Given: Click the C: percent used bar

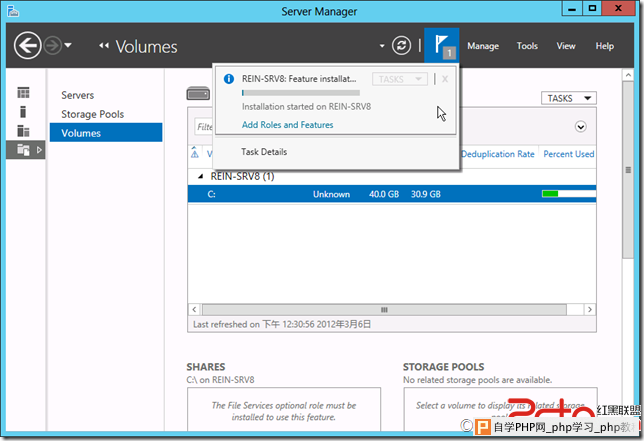Looking at the screenshot, I should coord(568,194).
